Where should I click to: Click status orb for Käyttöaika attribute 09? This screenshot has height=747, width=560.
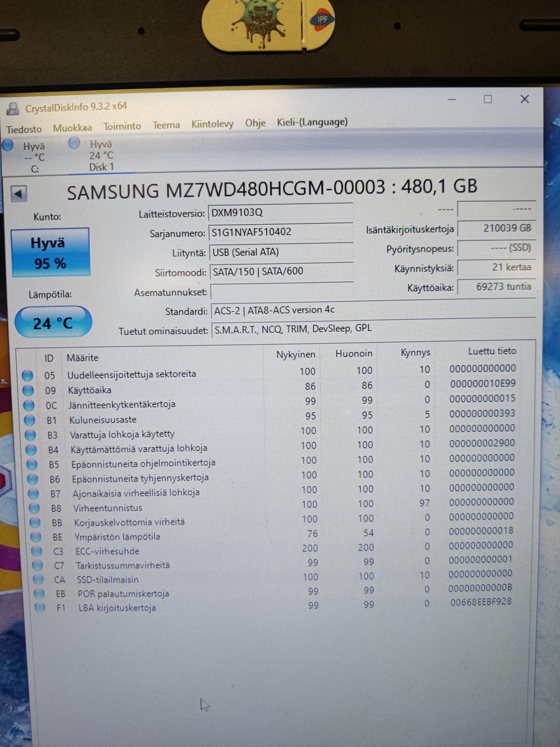click(x=28, y=390)
